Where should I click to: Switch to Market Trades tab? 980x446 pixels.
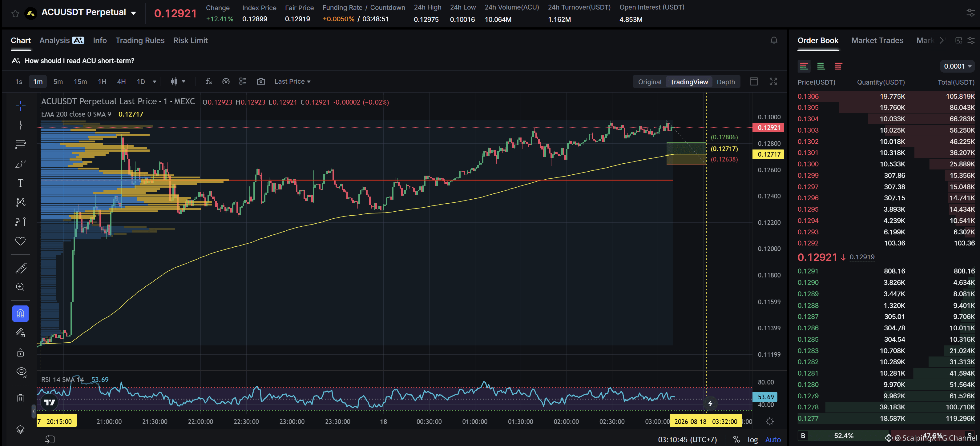[877, 40]
